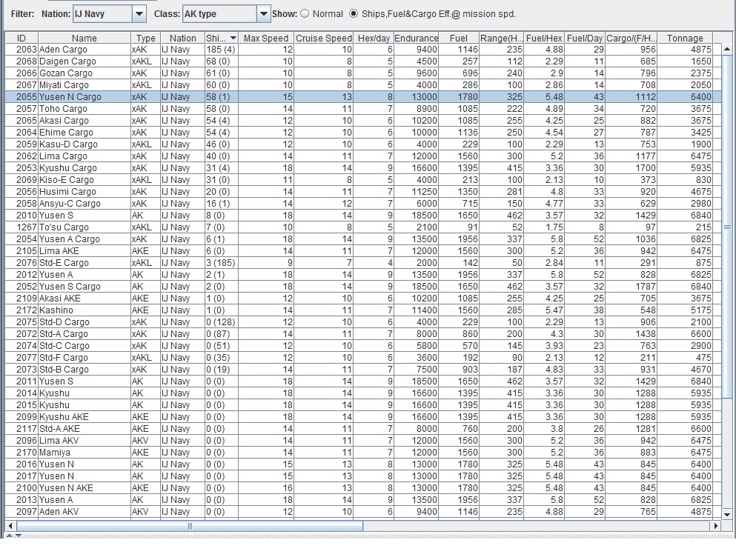Image resolution: width=736 pixels, height=560 pixels.
Task: Select the Yusen S Cargo row
Action: tap(363, 286)
